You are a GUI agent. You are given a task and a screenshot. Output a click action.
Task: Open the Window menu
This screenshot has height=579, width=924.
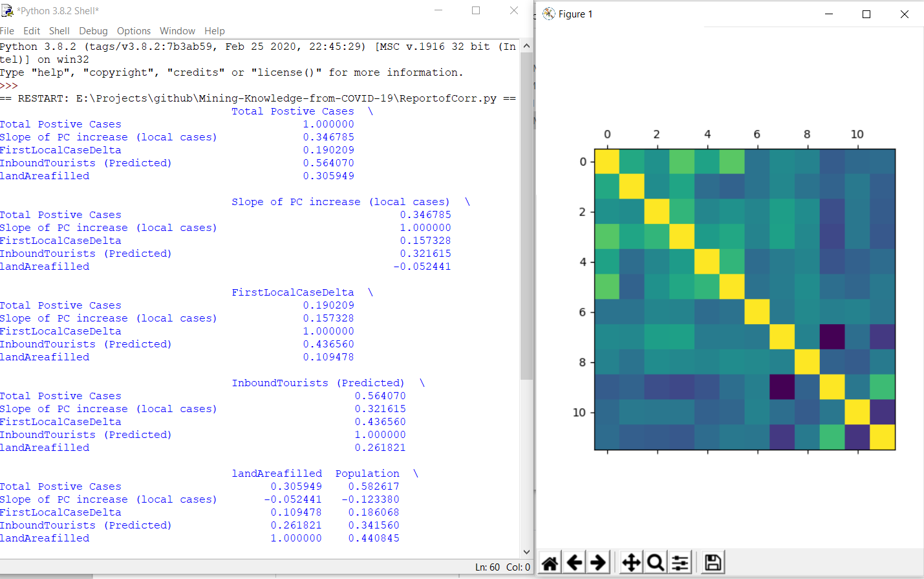click(x=177, y=31)
